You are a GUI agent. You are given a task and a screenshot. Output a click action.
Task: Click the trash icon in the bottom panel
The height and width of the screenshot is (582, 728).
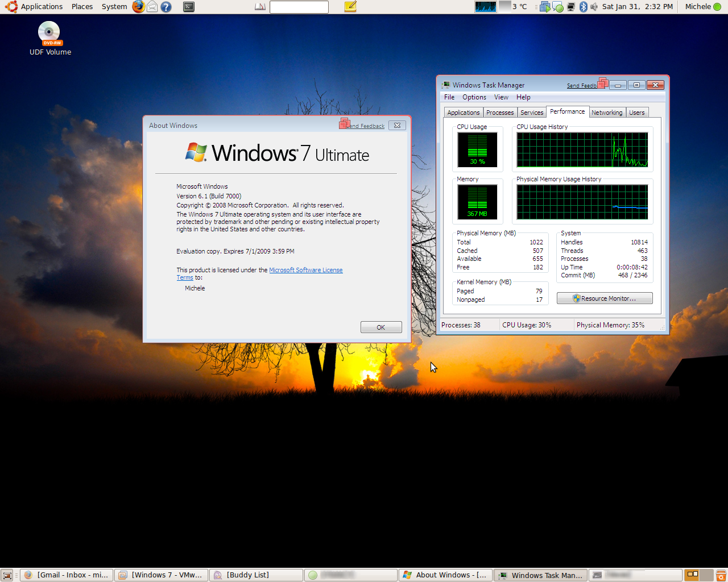point(721,575)
